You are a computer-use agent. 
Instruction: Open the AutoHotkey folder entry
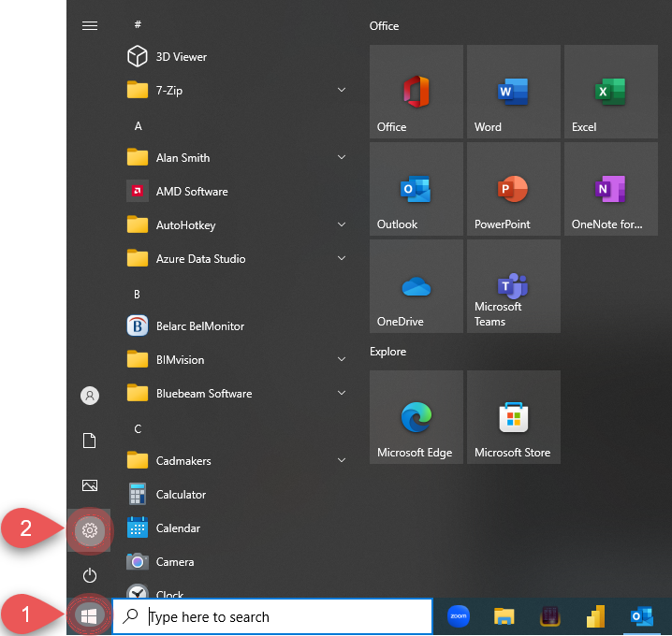coord(238,224)
